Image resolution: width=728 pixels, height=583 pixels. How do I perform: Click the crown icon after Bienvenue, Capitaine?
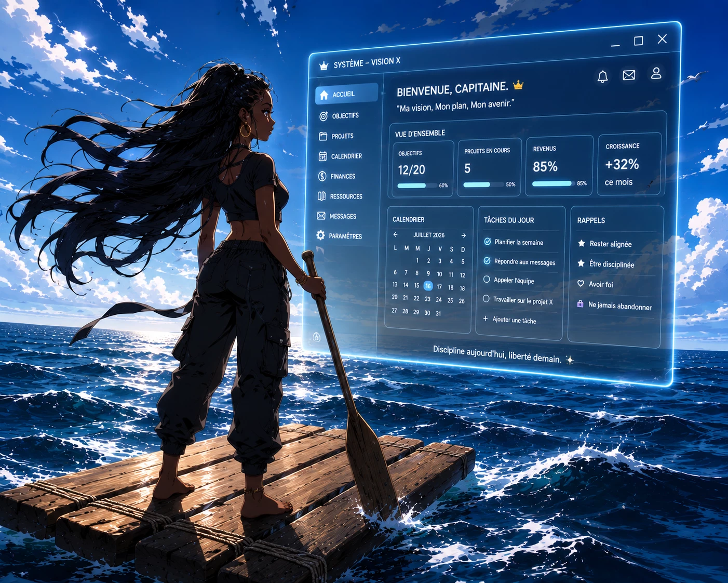[x=518, y=85]
